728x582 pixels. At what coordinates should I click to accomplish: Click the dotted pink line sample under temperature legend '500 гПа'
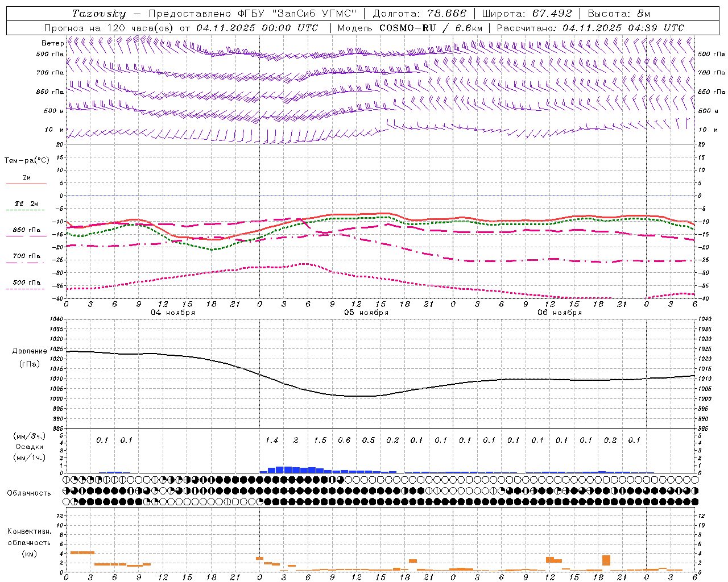point(26,289)
